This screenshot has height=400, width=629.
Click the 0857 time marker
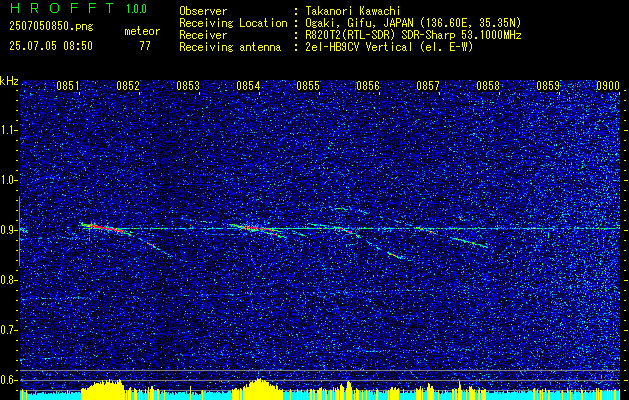pos(428,86)
